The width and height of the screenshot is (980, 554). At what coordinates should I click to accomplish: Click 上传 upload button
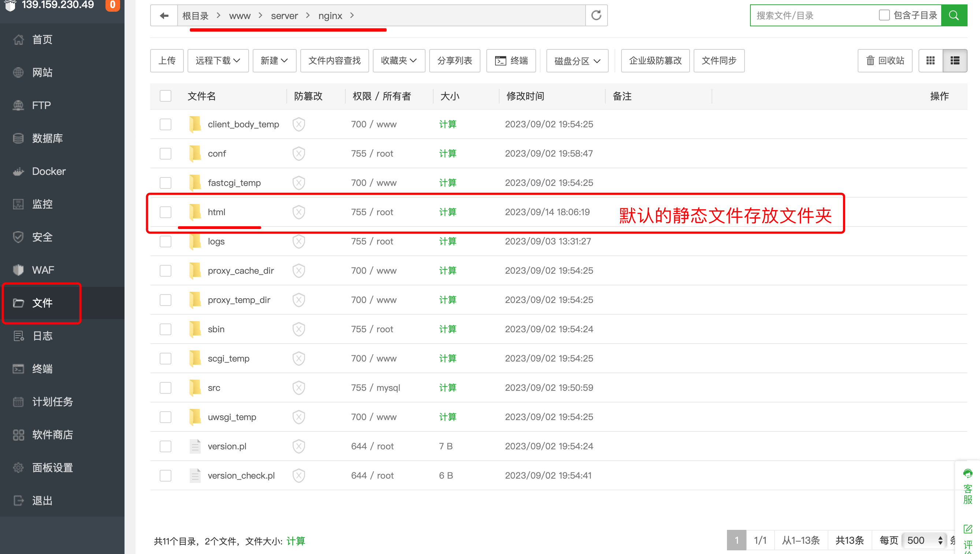pos(167,60)
